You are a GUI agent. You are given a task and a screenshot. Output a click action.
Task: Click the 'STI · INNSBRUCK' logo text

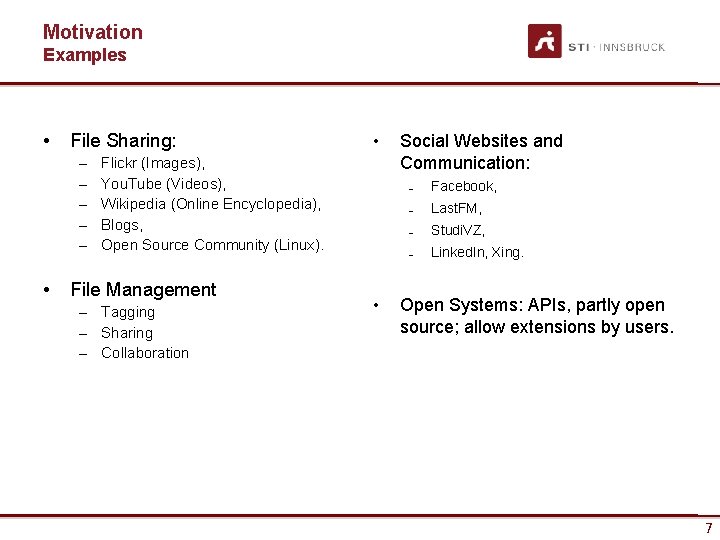click(617, 47)
